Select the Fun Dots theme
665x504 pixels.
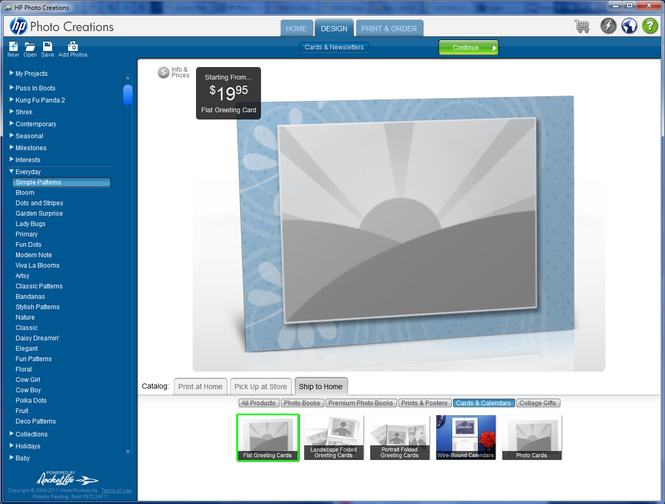point(28,244)
